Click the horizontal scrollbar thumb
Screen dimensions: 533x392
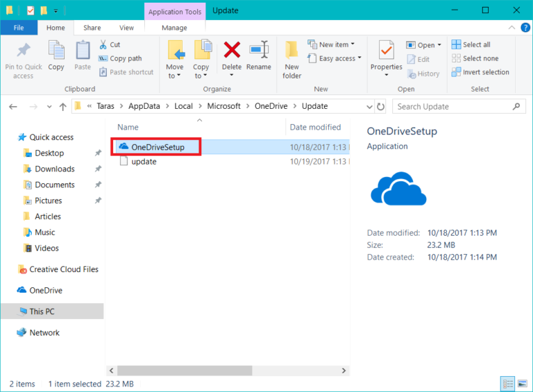point(185,370)
